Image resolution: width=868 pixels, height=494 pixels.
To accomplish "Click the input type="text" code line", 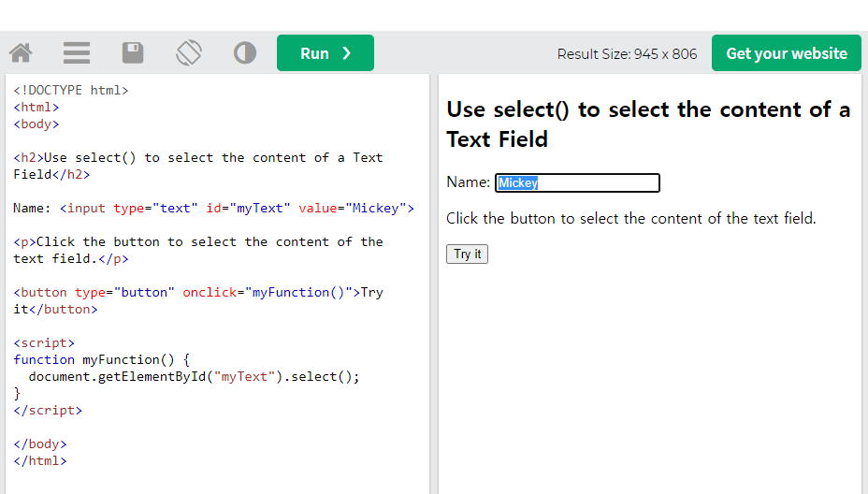I will pyautogui.click(x=213, y=209).
